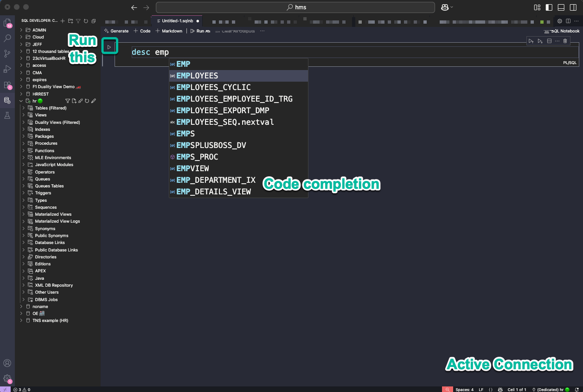Click the hms command center search
Viewport: 583px width, 392px height.
[x=295, y=7]
